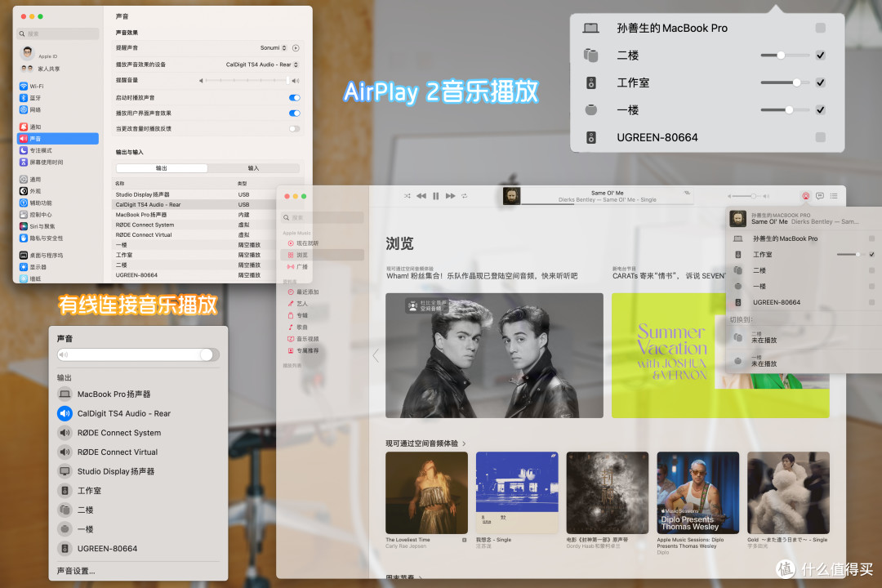Open 浏览 in Music sidebar
The width and height of the screenshot is (882, 588).
coord(323,255)
